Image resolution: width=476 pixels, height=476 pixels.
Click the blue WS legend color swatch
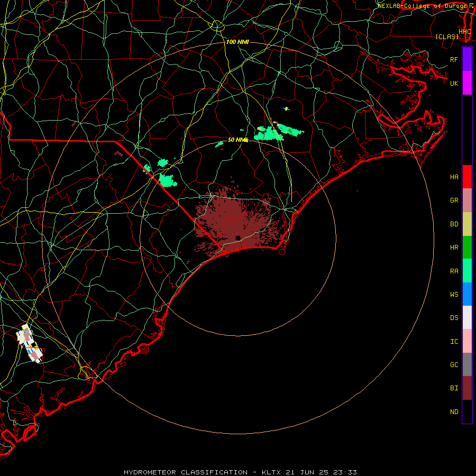coord(467,294)
